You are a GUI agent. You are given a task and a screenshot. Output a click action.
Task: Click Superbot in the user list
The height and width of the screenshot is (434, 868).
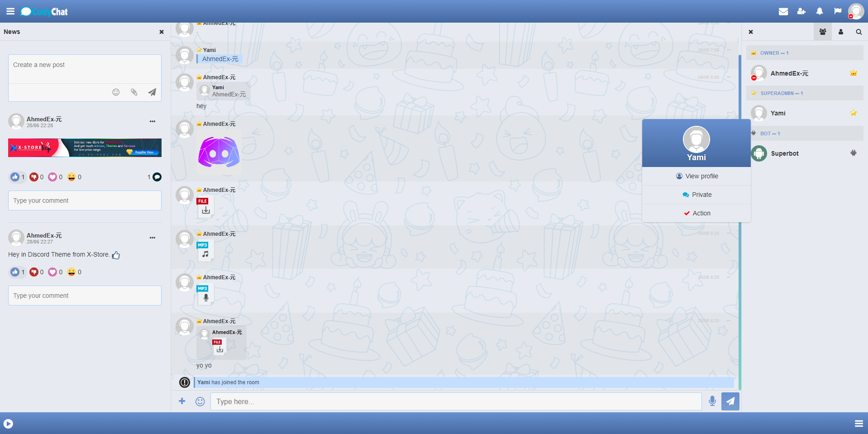pyautogui.click(x=784, y=153)
